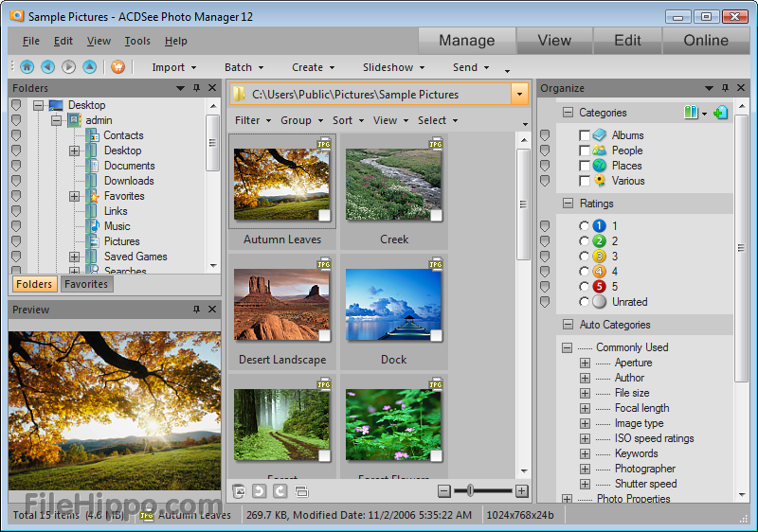This screenshot has height=532, width=758.
Task: Click the Easy-Select tag beside Albums
Action: pos(545,135)
